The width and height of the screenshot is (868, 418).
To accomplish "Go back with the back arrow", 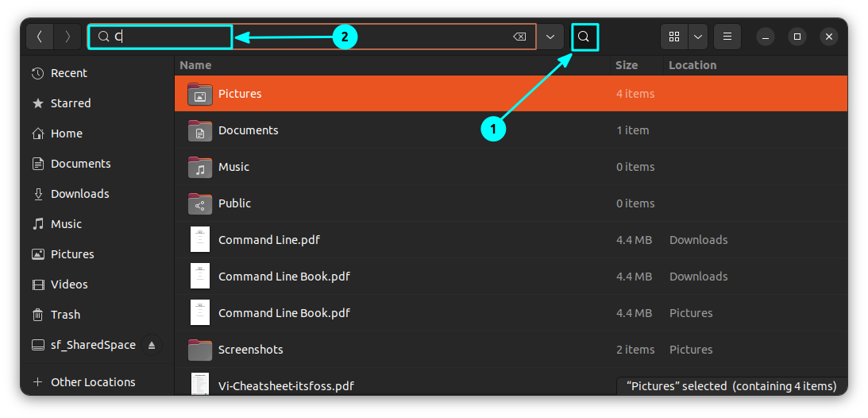I will tap(40, 37).
